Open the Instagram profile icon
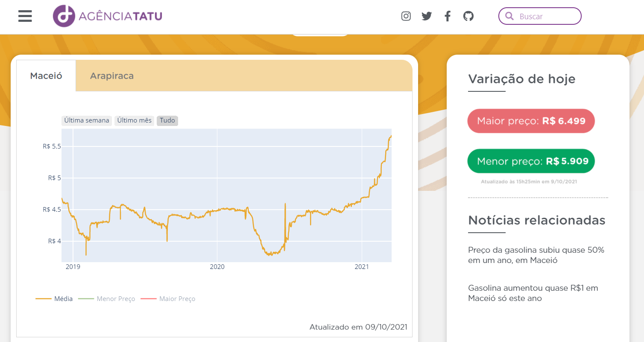This screenshot has height=342, width=644. pos(406,16)
